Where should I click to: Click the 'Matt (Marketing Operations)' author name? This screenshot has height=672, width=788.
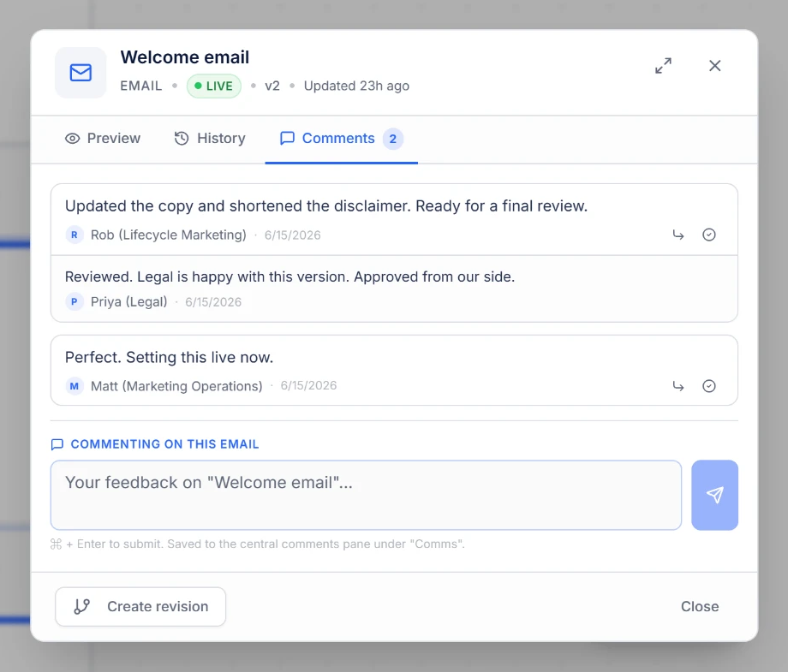[176, 386]
